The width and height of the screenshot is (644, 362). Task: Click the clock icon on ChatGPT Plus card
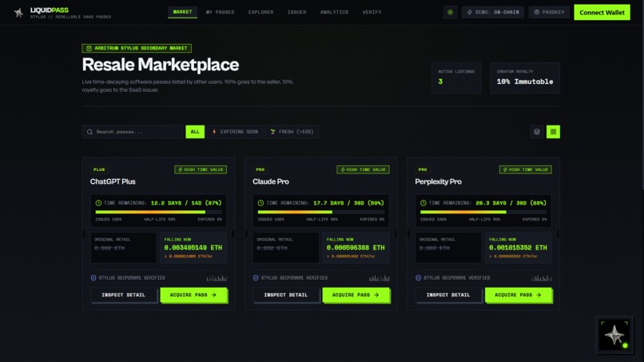[x=98, y=203]
